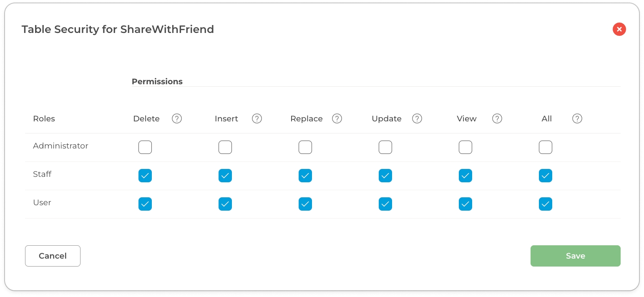Check All permissions for Administrator
The width and height of the screenshot is (644, 297).
coord(546,147)
